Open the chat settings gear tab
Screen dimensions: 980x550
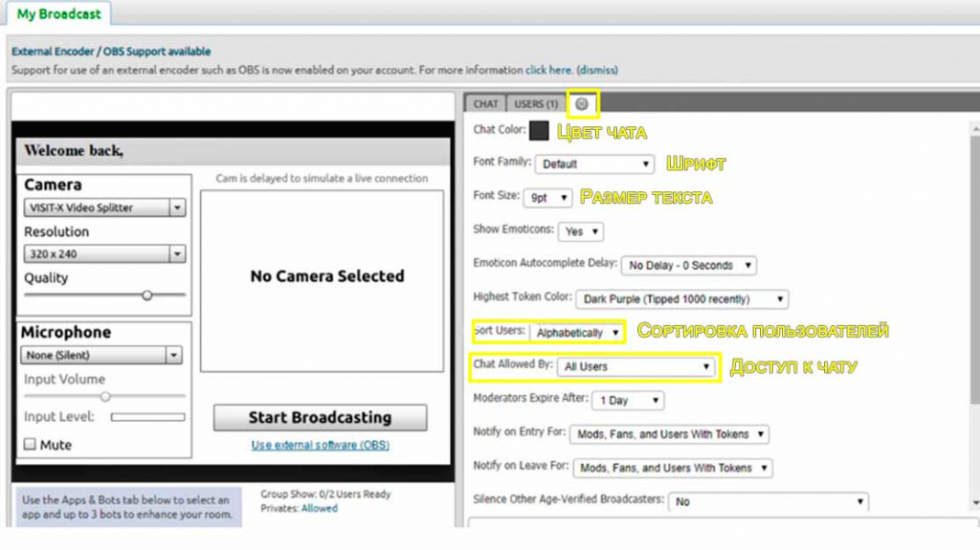click(x=582, y=104)
